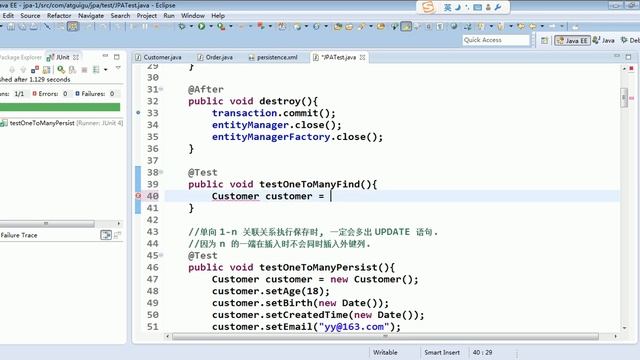This screenshot has height=360, width=640.
Task: Click the JUnit Test Run History icon
Action: (96, 69)
